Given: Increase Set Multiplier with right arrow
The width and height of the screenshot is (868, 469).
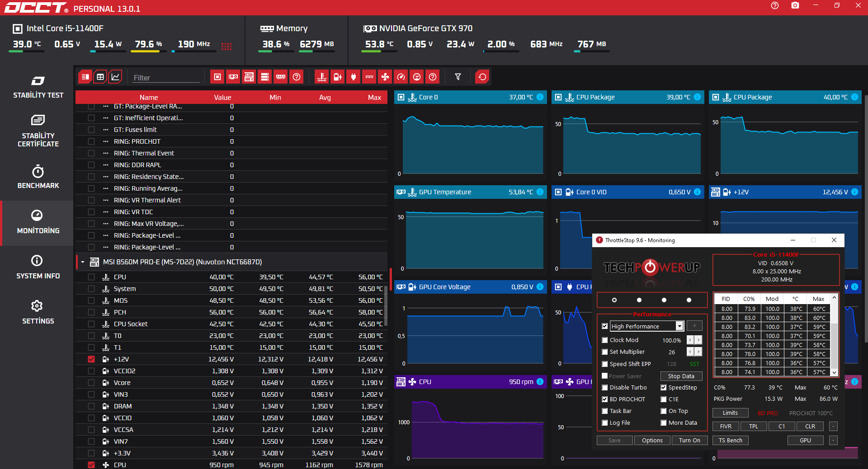Looking at the screenshot, I should tap(698, 352).
